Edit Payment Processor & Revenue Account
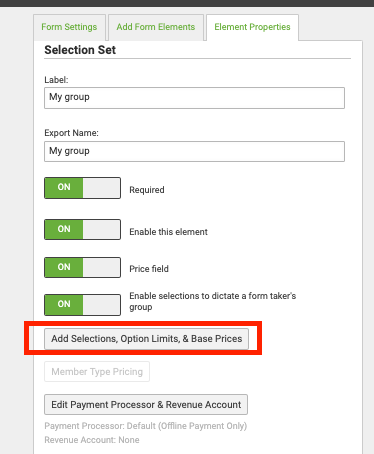 146,405
